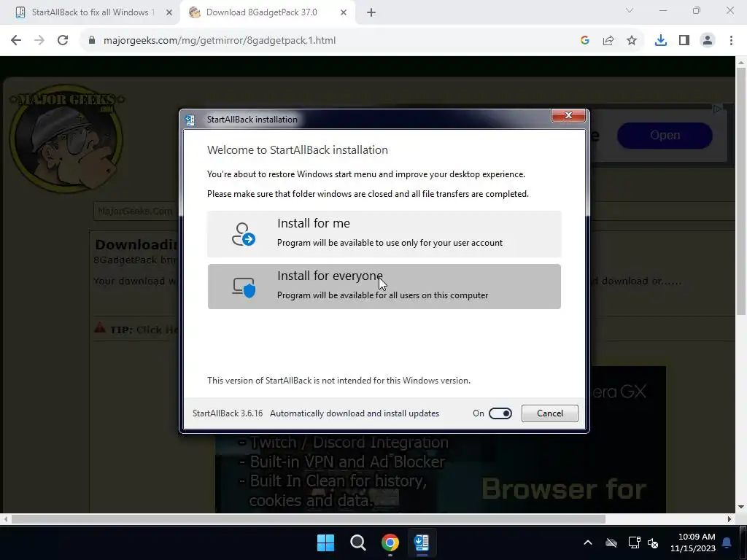Choose Install for everyone option

(384, 286)
